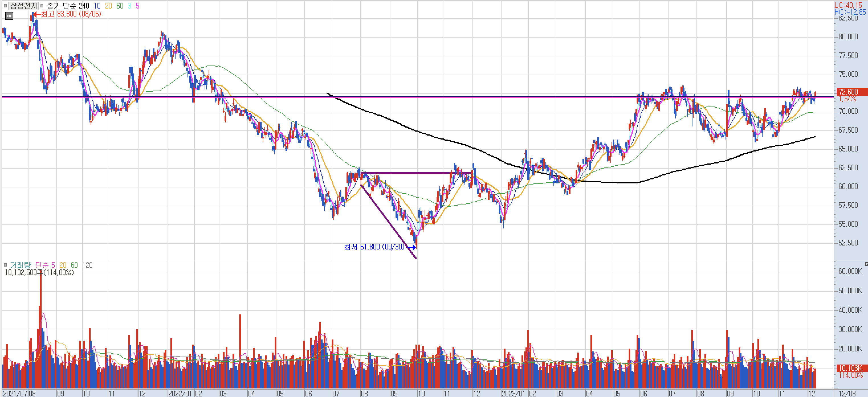868x397 pixels.
Task: Click the close icon on volume panel
Action: click(866, 264)
